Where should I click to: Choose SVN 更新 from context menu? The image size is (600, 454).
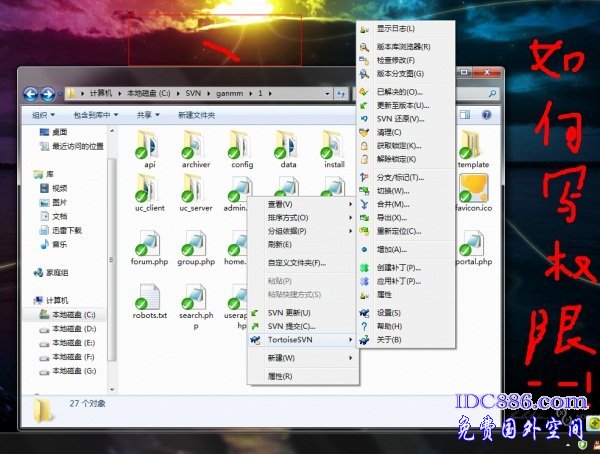coord(290,312)
